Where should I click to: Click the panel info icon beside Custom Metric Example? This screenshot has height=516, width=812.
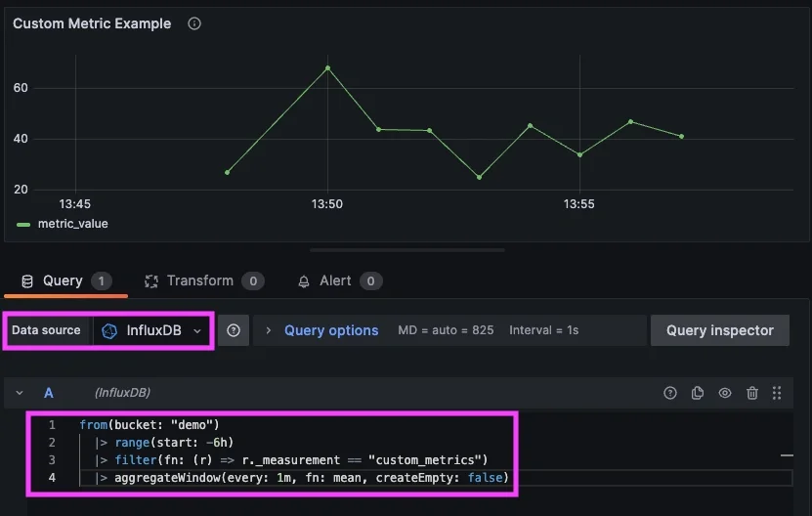tap(194, 23)
